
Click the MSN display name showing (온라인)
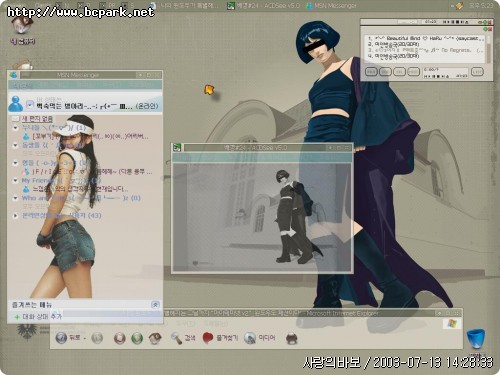[x=97, y=106]
